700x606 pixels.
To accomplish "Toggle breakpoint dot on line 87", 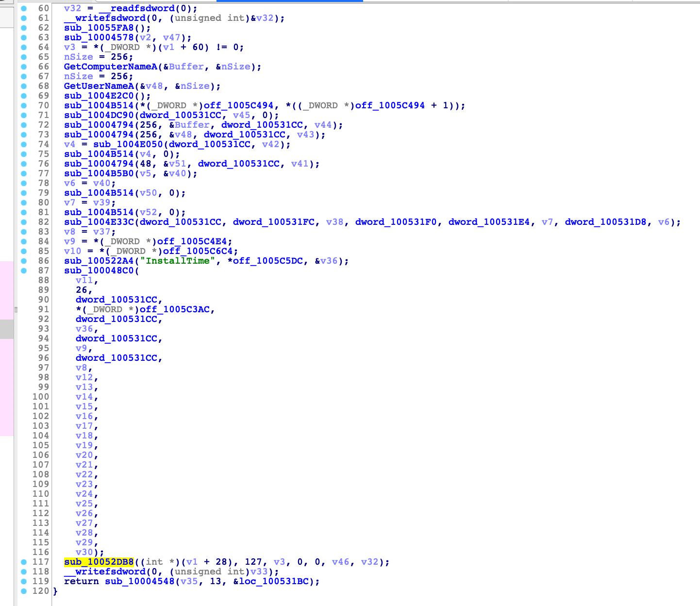I will coord(24,270).
